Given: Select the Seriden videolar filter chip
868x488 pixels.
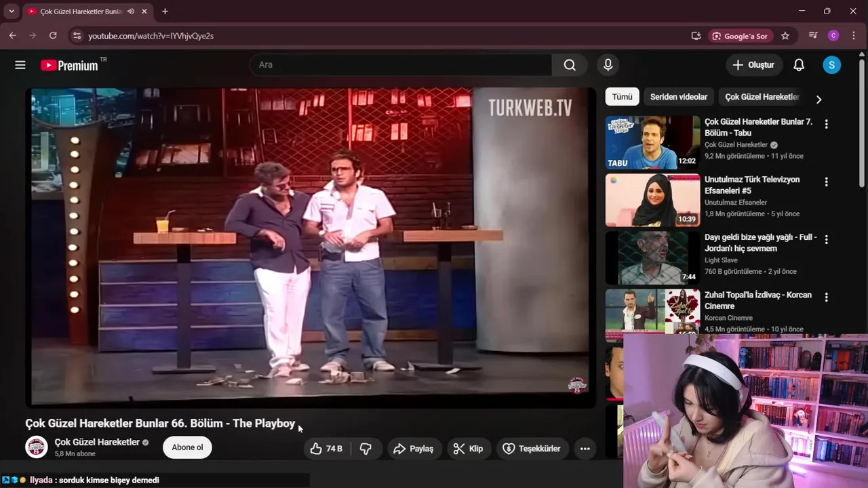Looking at the screenshot, I should pyautogui.click(x=679, y=97).
